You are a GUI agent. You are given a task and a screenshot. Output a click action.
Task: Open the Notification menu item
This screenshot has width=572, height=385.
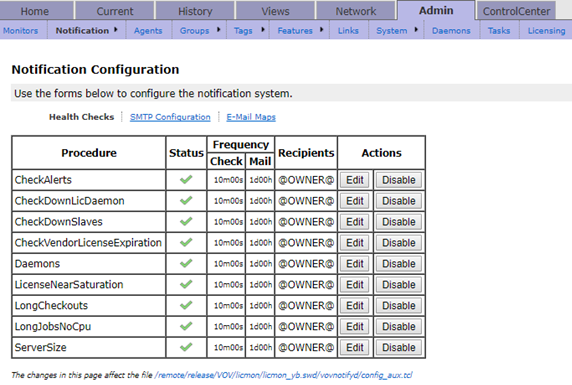(x=82, y=31)
